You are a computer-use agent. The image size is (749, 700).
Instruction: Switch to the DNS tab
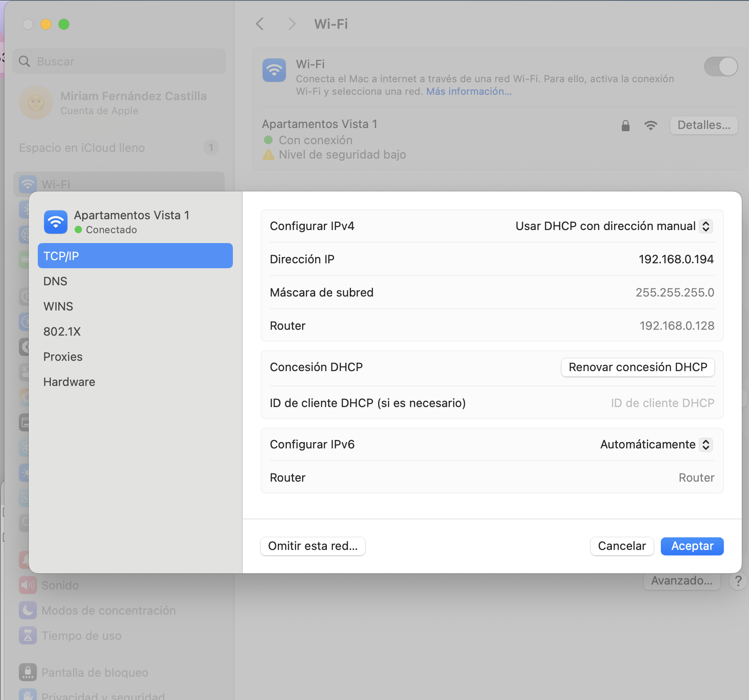pos(55,281)
